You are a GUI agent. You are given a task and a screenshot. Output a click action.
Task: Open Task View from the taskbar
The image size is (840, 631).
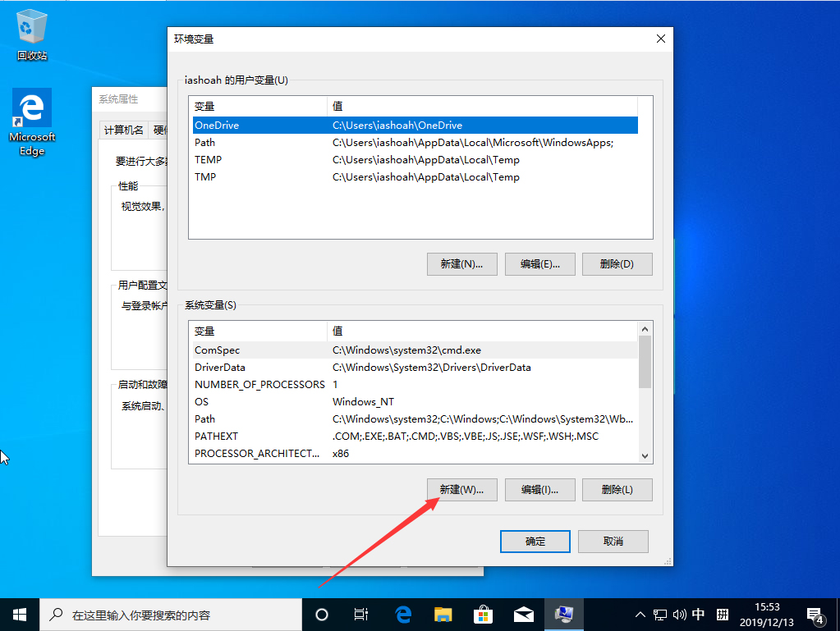[x=361, y=614]
